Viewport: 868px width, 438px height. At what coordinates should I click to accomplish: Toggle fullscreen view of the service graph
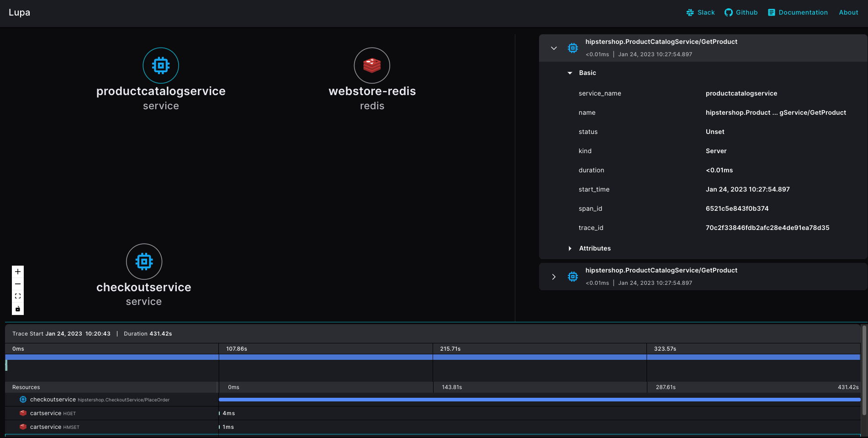click(x=18, y=296)
